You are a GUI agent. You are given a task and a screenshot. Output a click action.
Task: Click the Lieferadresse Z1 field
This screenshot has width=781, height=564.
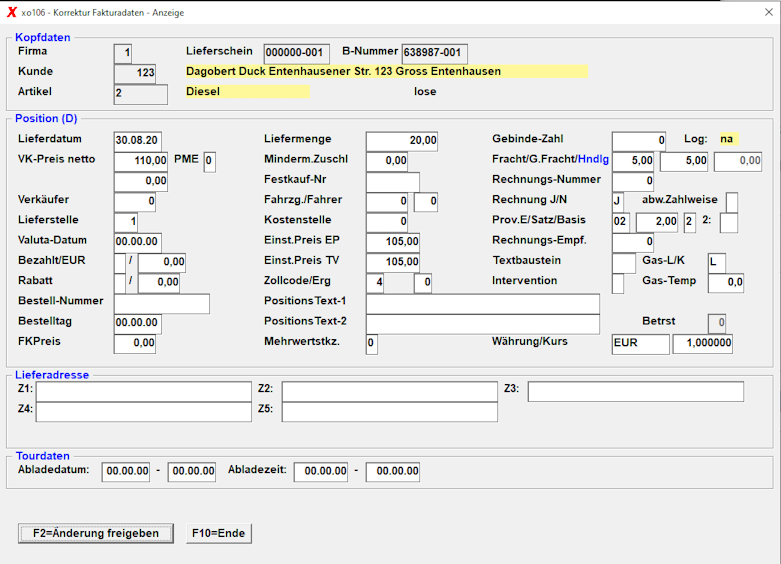143,392
